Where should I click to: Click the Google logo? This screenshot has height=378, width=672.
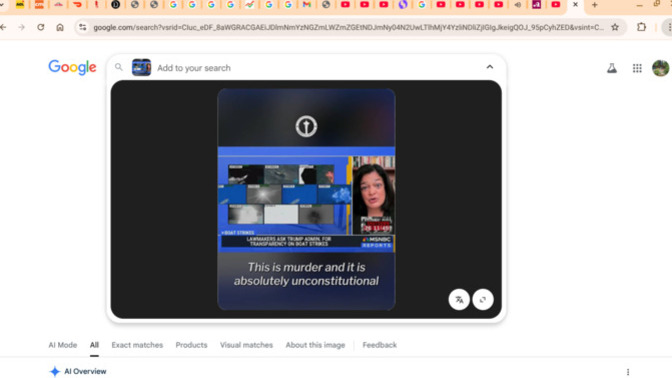pyautogui.click(x=72, y=67)
